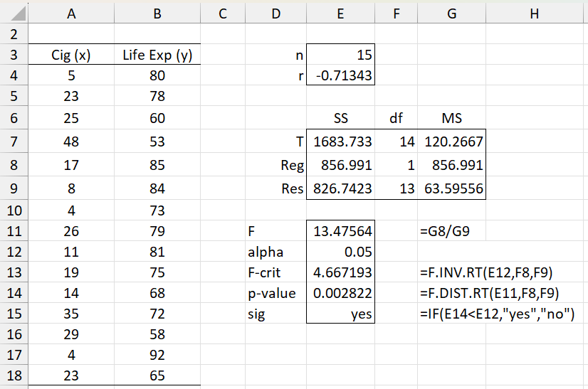The image size is (588, 389).
Task: Select column A header
Action: click(x=70, y=11)
